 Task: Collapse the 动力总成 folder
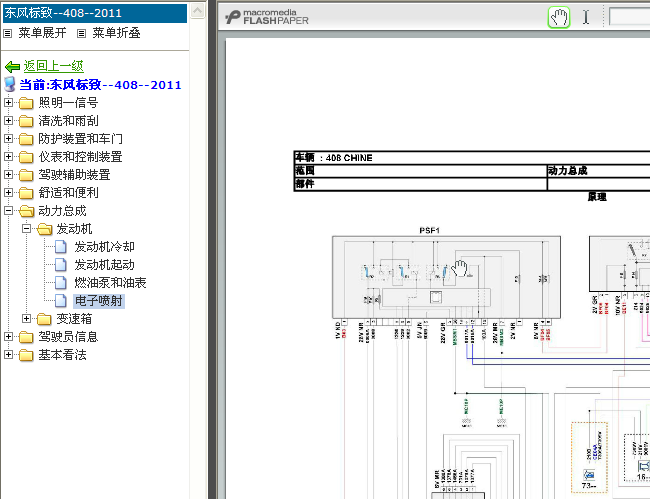[8, 210]
